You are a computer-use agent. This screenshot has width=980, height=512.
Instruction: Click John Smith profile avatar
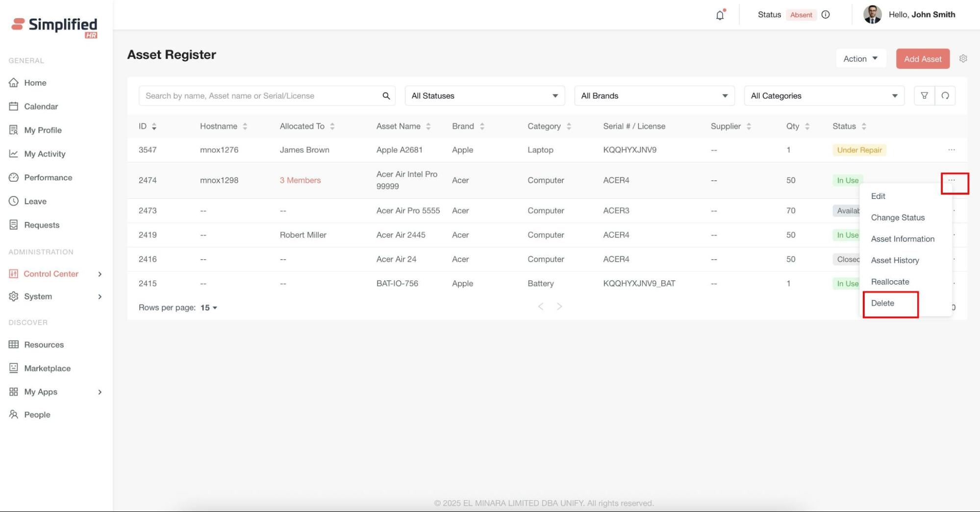pyautogui.click(x=872, y=15)
